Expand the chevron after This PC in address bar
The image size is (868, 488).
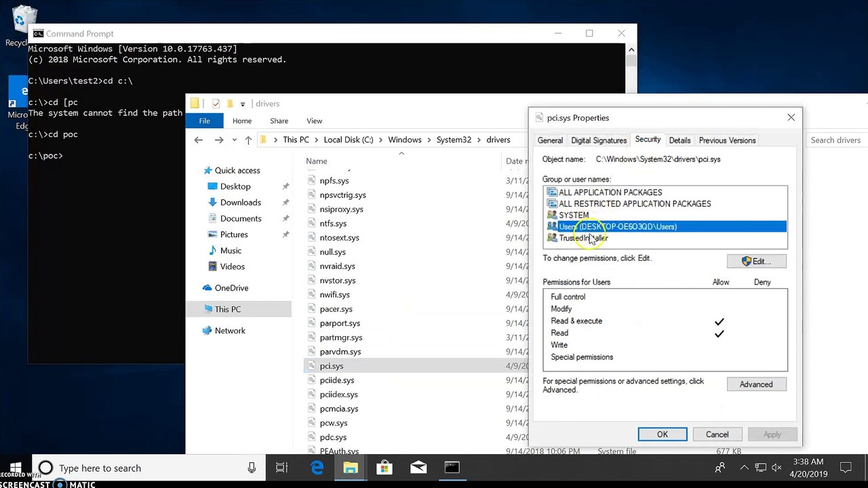coord(317,140)
